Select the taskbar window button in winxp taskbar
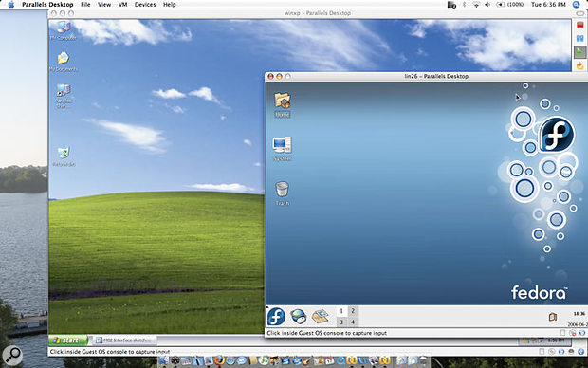The image size is (588, 368). (x=125, y=340)
